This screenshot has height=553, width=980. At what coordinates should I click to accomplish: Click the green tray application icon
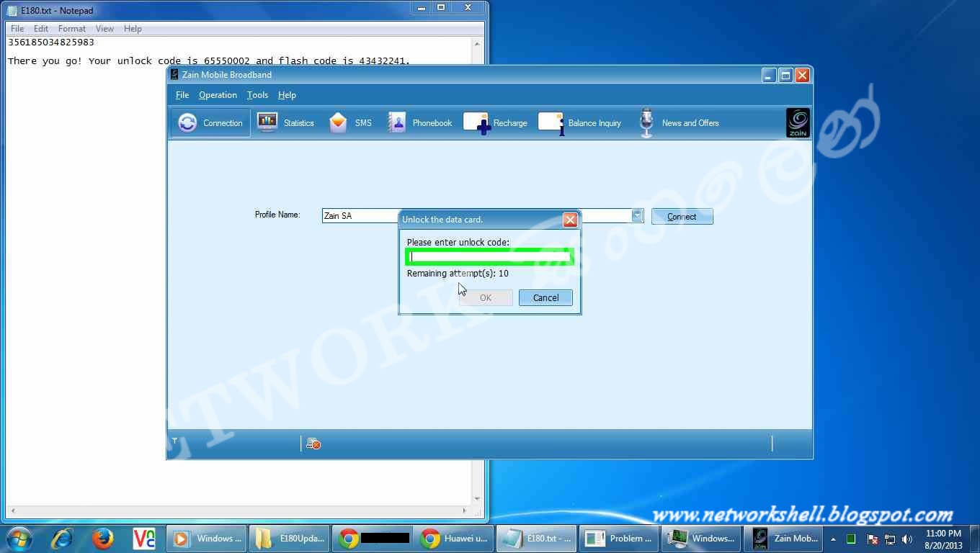(851, 539)
